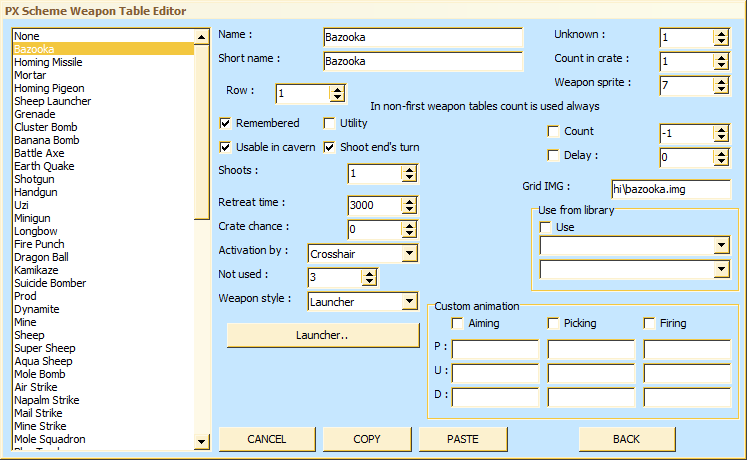
Task: Increase the Delay spinner value
Action: pos(721,153)
